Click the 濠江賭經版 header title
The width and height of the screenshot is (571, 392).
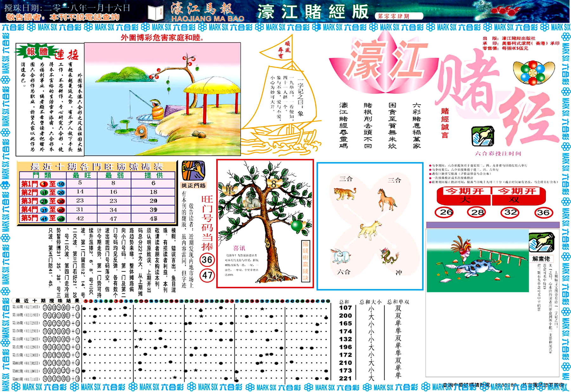[x=313, y=12]
